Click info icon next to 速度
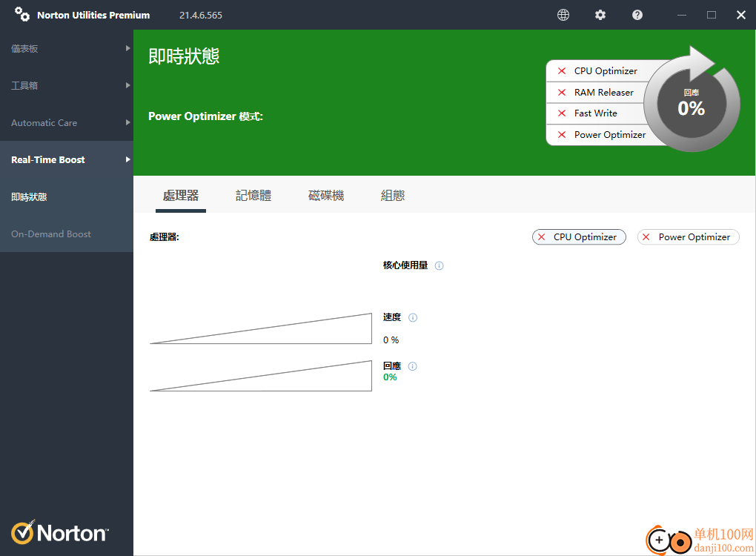The image size is (756, 556). click(413, 317)
